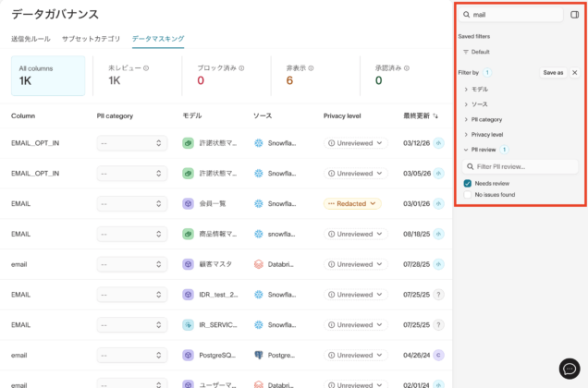Open PII category dropdown in first EMAIL_OPT_IN row

pyautogui.click(x=131, y=143)
